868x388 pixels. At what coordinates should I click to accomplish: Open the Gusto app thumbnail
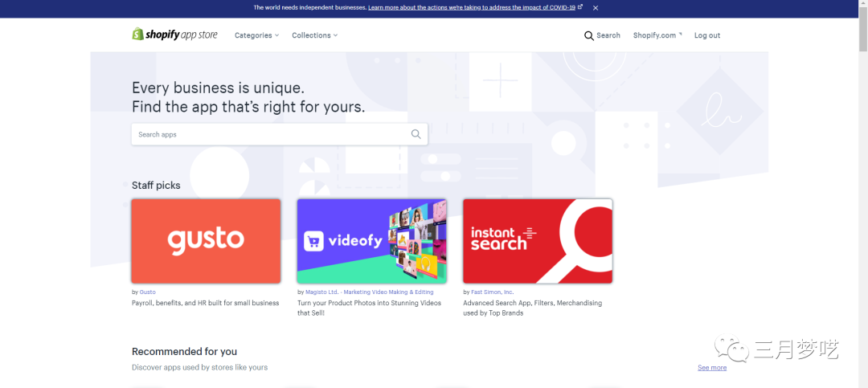point(206,241)
